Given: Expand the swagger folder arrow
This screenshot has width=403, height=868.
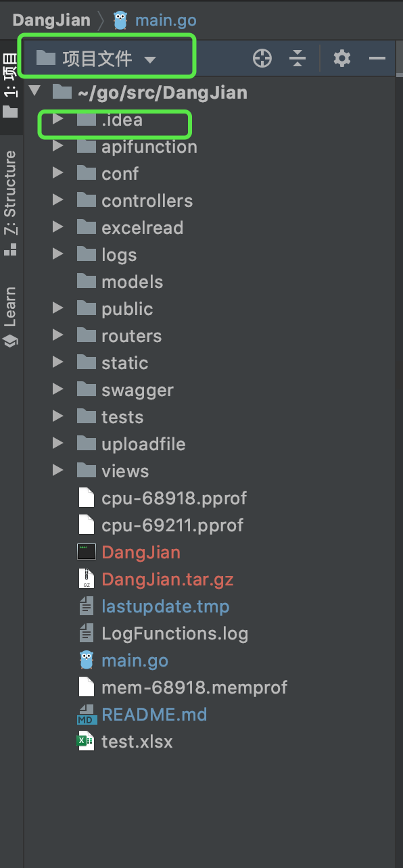Looking at the screenshot, I should [x=58, y=390].
